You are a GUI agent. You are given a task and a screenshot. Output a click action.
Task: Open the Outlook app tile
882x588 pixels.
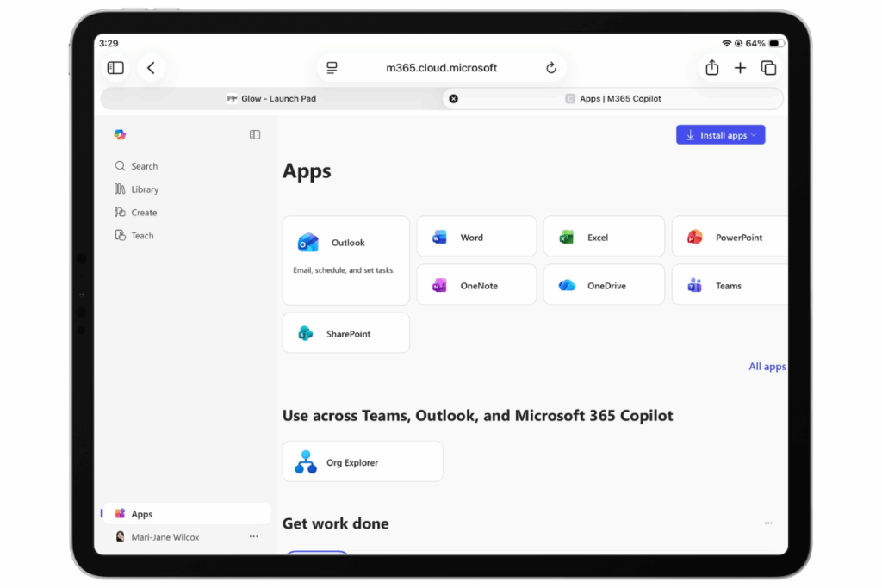click(345, 259)
